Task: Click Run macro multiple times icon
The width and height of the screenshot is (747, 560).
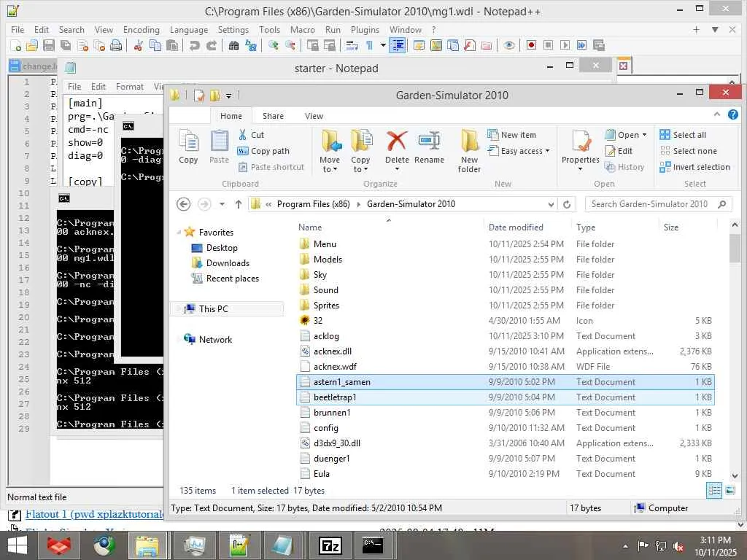Action: (x=581, y=45)
